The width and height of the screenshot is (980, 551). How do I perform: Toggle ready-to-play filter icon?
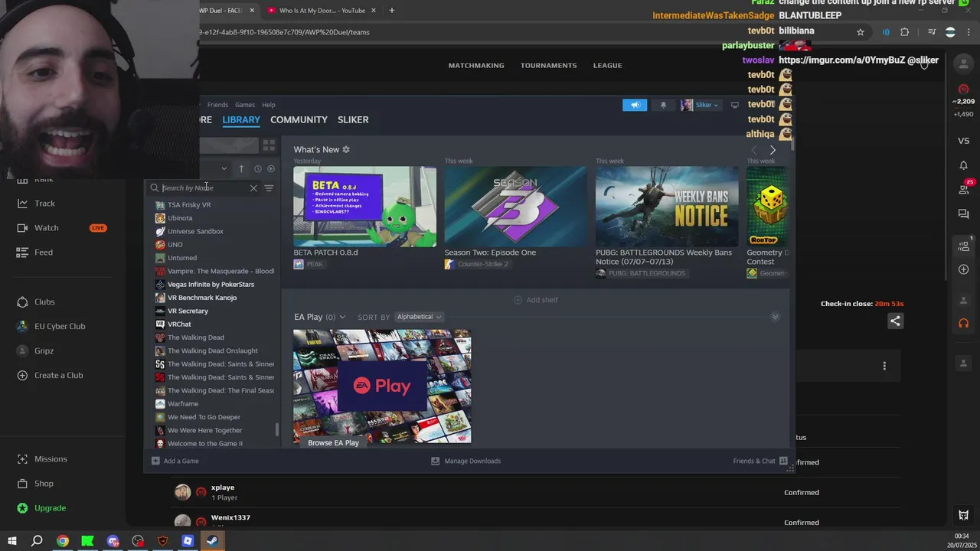(270, 168)
